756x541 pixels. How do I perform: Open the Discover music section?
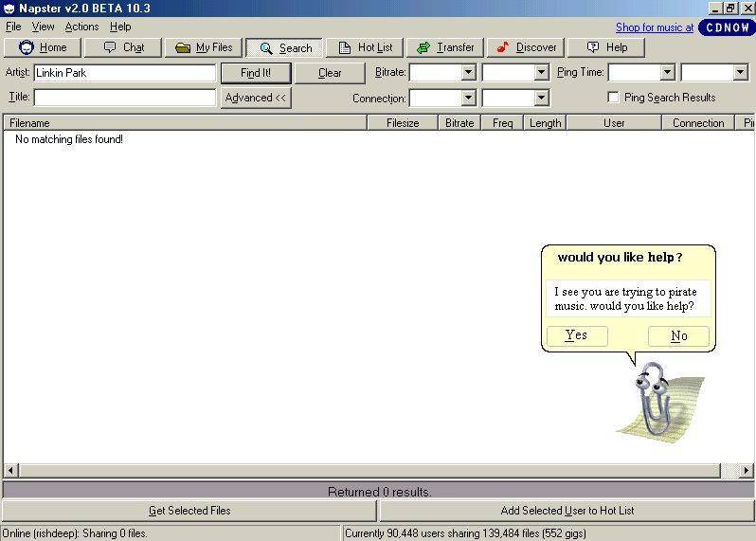[x=526, y=47]
